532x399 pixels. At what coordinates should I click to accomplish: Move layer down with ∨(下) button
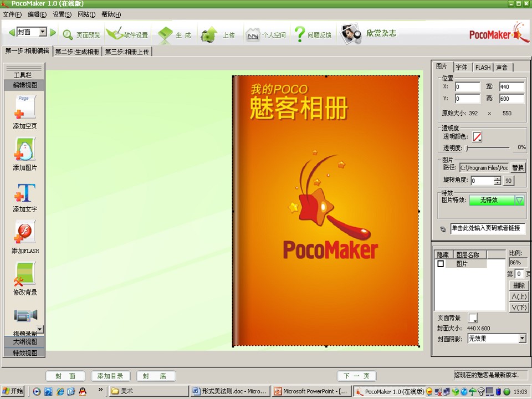point(519,308)
